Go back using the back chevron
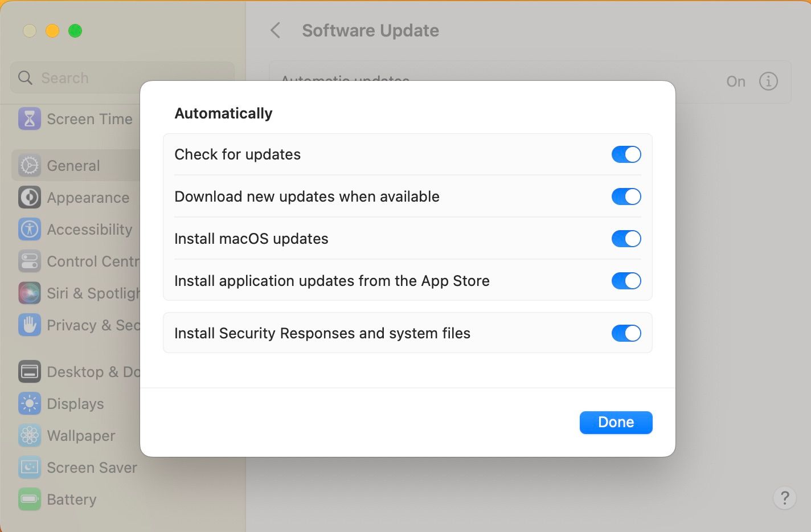The image size is (811, 532). pyautogui.click(x=276, y=30)
